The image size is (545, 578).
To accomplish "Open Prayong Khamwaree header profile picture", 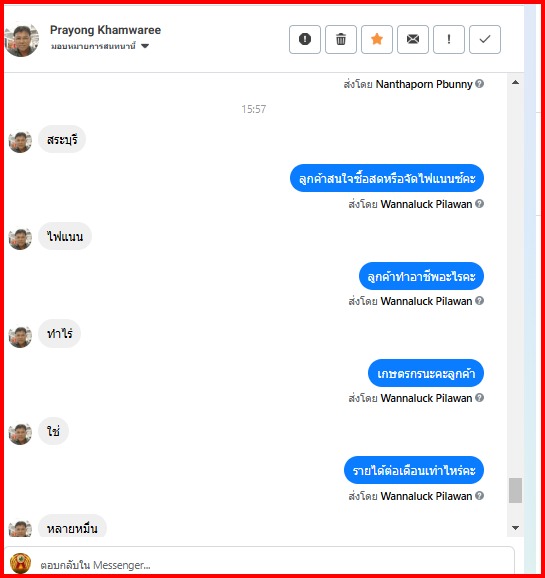I will click(22, 39).
